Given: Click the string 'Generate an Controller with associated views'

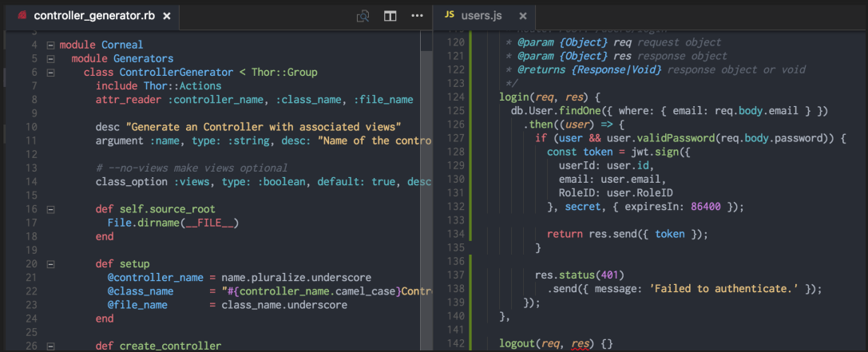Looking at the screenshot, I should point(264,127).
